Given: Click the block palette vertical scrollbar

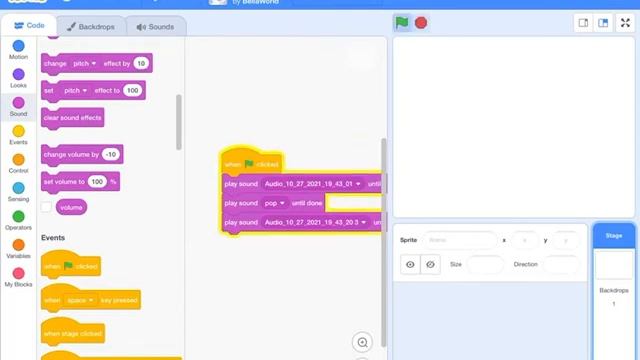Looking at the screenshot, I should tap(179, 122).
